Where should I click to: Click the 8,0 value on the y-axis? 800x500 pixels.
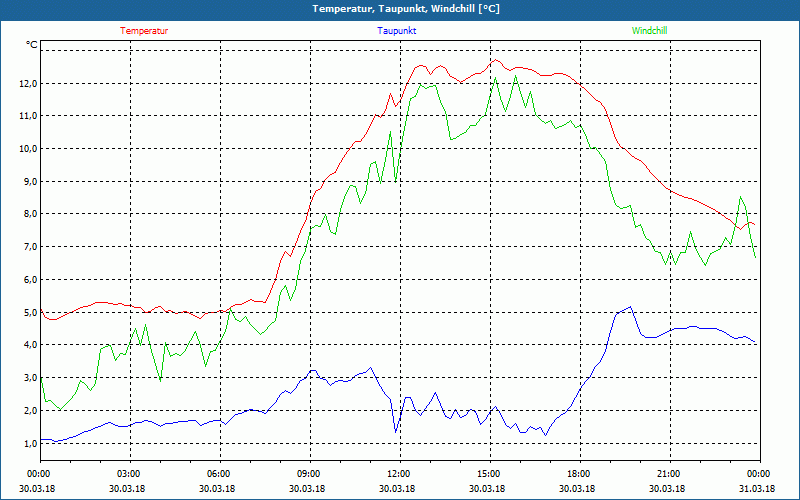pyautogui.click(x=26, y=214)
